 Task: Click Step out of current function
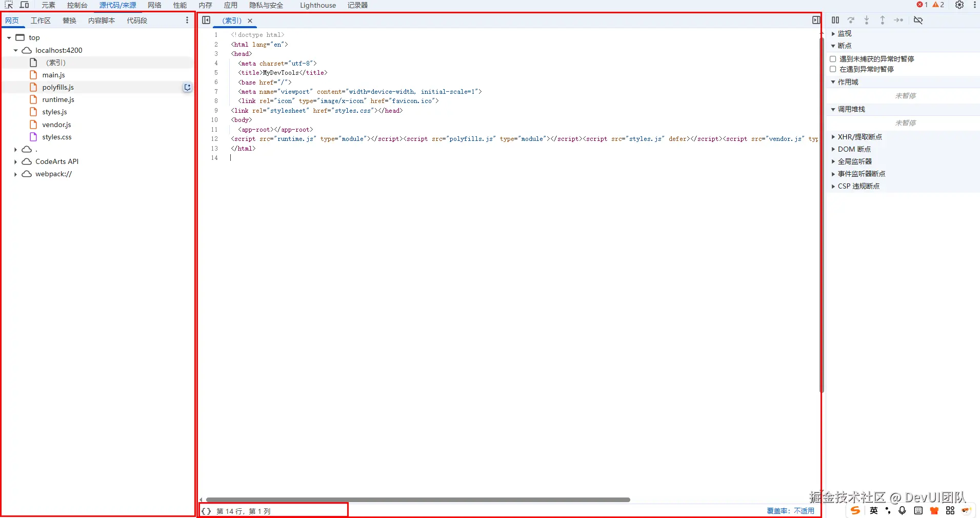click(x=883, y=20)
